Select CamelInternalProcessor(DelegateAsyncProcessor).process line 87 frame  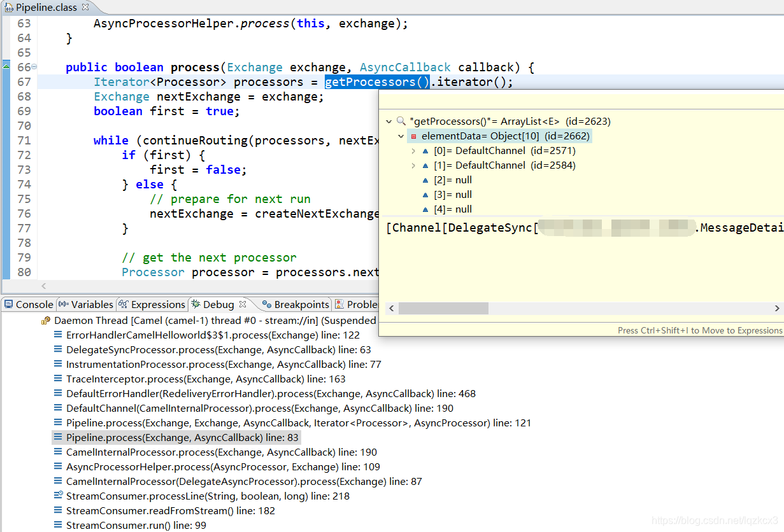click(x=244, y=482)
